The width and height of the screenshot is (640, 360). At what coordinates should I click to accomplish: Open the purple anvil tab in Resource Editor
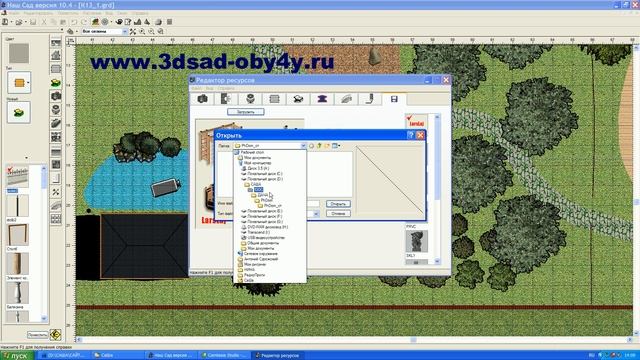322,99
